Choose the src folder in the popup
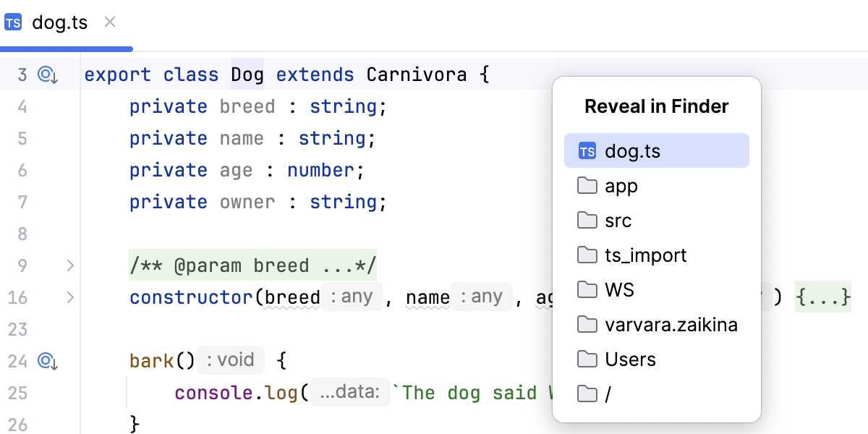The height and width of the screenshot is (434, 868). 618,221
